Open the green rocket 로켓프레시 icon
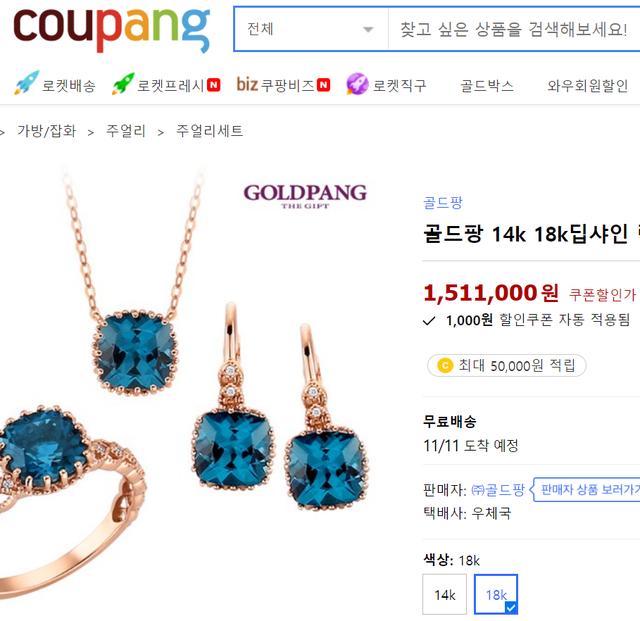Screen dimensions: 640x621 coord(123,84)
